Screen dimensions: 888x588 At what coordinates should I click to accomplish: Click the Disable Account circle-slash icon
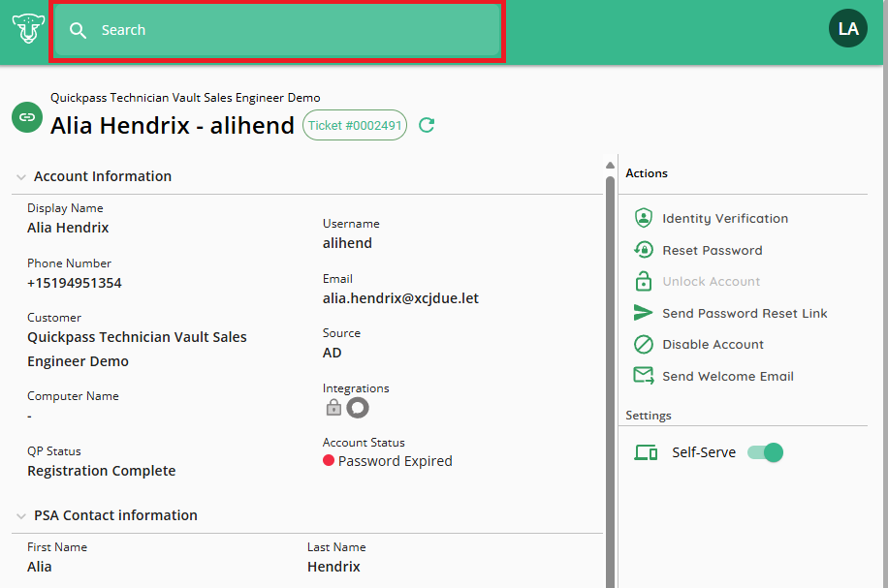(644, 344)
